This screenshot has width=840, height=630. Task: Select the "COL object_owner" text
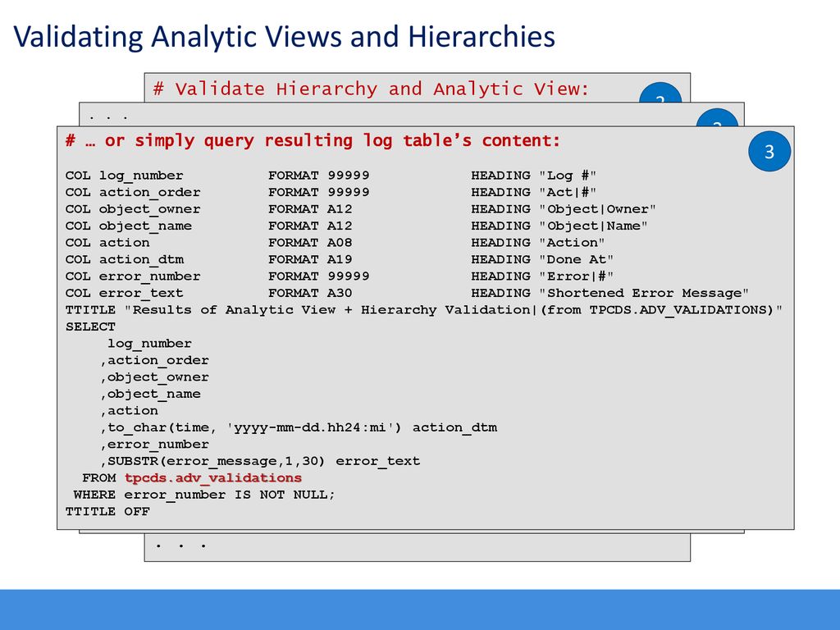click(x=133, y=209)
